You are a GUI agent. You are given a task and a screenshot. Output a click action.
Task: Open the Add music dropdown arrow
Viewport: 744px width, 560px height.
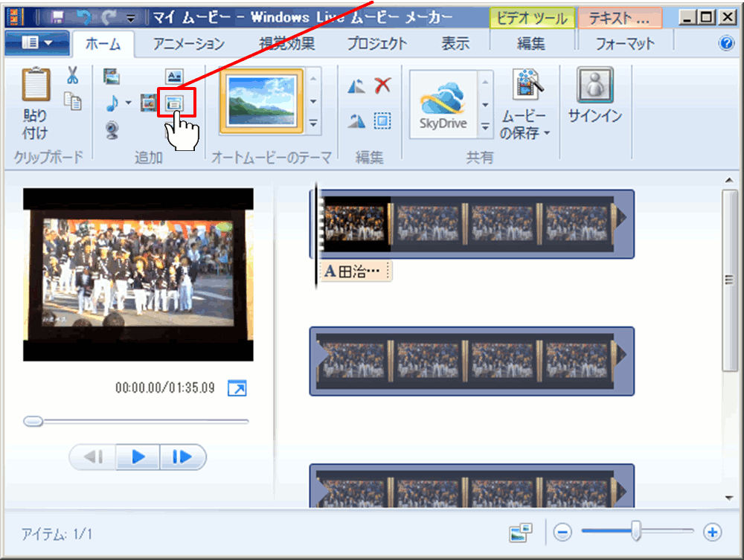[x=129, y=103]
